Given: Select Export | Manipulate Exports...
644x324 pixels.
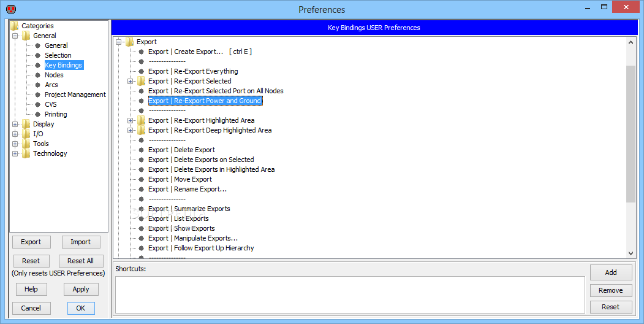Looking at the screenshot, I should pyautogui.click(x=193, y=239).
